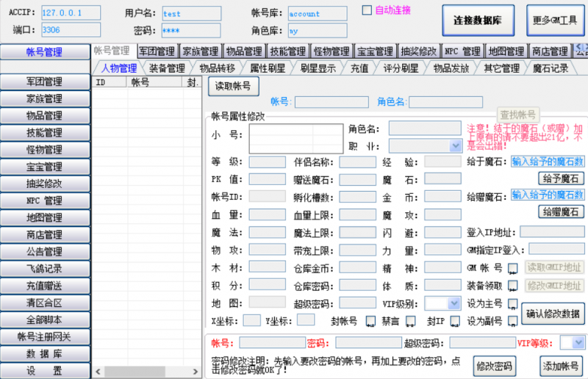
Task: Open 设置 in the left sidebar
Action: click(45, 371)
